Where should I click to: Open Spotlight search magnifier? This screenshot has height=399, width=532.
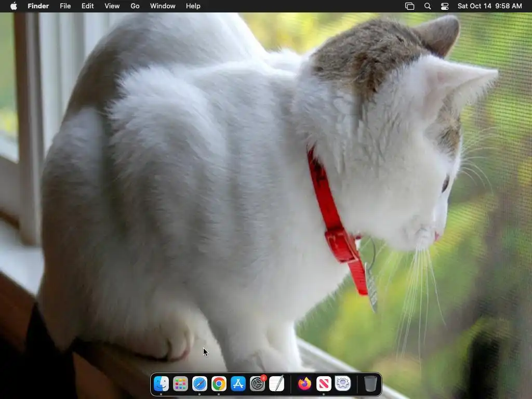point(428,6)
